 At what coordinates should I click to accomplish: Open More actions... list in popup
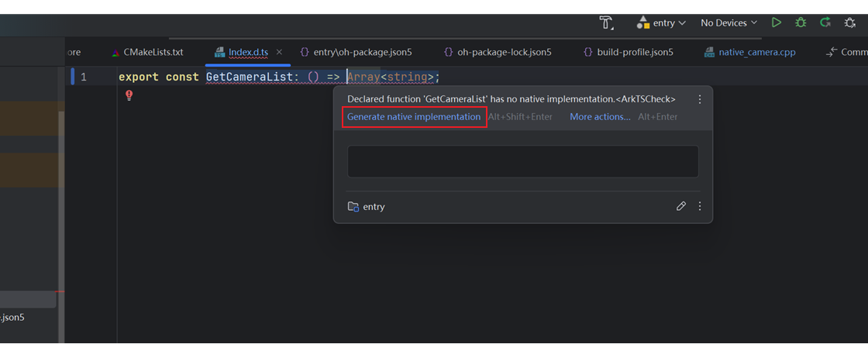pyautogui.click(x=600, y=117)
